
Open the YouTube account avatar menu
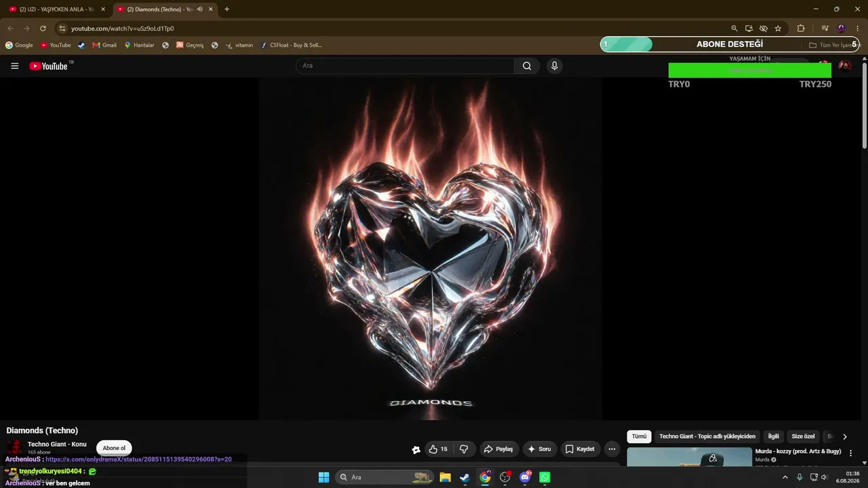tap(845, 66)
